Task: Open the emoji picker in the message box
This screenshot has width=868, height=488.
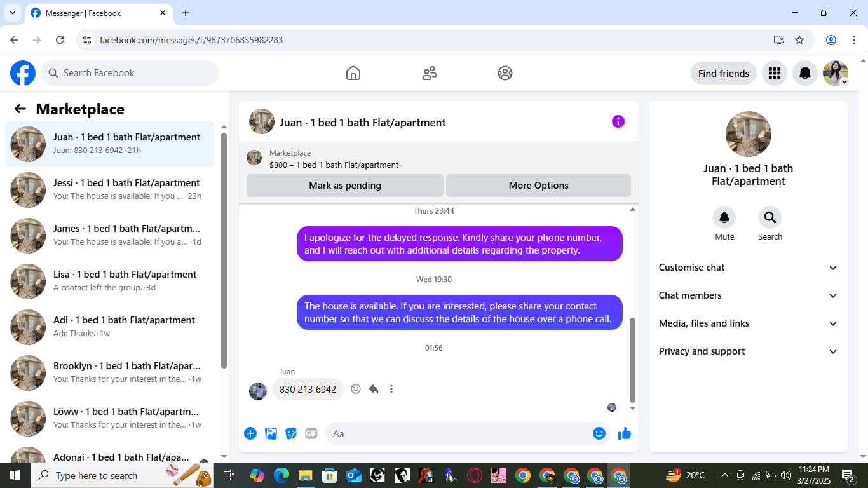Action: click(x=599, y=433)
